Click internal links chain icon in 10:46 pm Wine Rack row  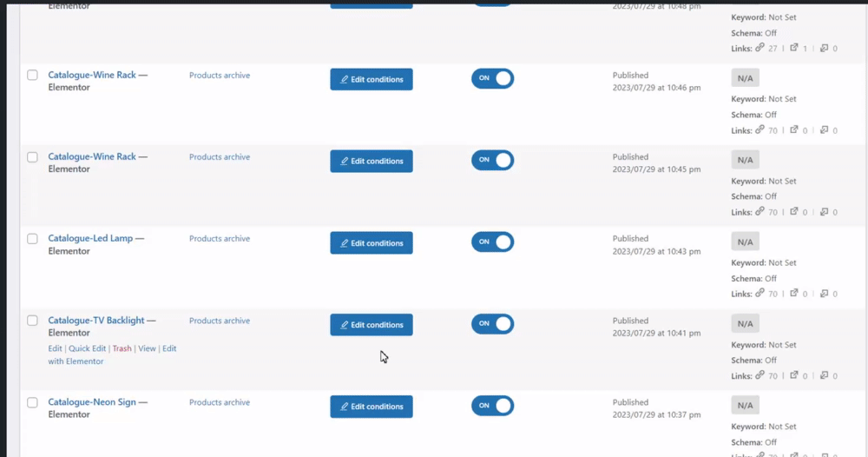click(x=760, y=129)
